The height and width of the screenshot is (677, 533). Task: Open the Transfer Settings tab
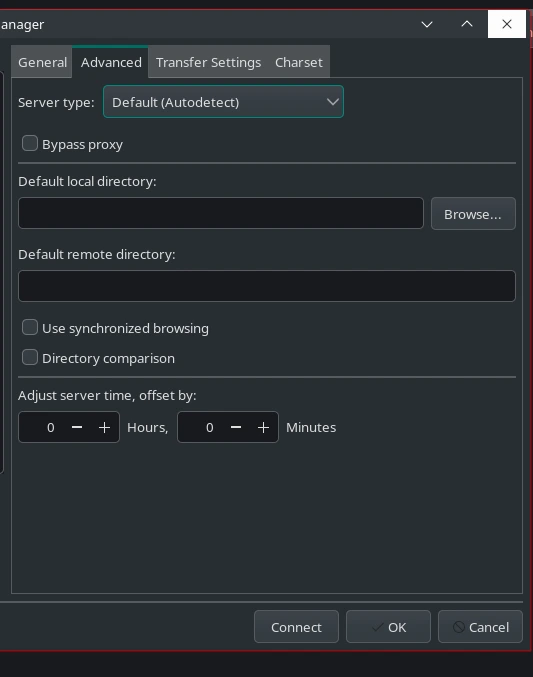208,63
